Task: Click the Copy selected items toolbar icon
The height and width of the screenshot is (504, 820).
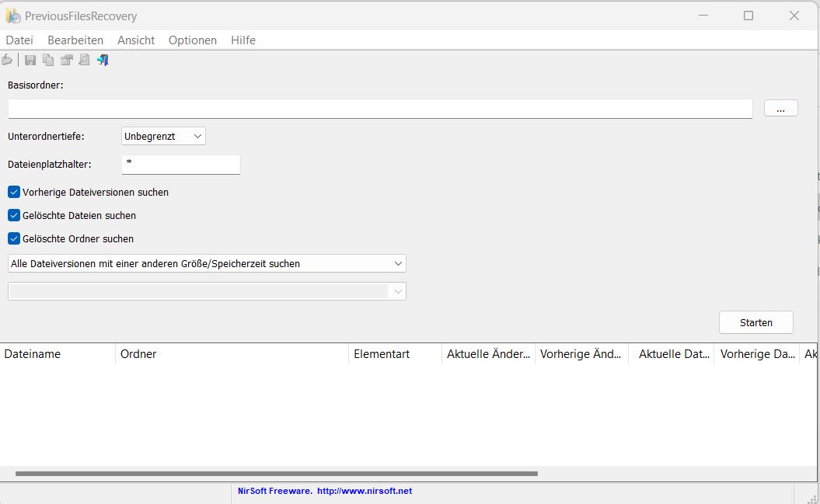Action: [x=48, y=60]
